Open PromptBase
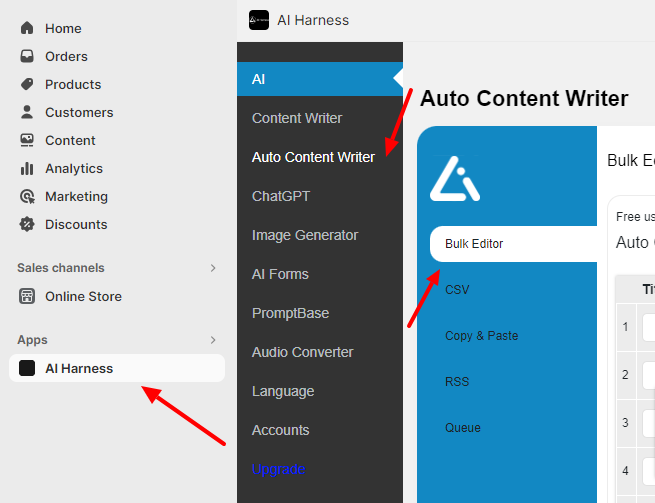Image resolution: width=655 pixels, height=503 pixels. pos(290,313)
